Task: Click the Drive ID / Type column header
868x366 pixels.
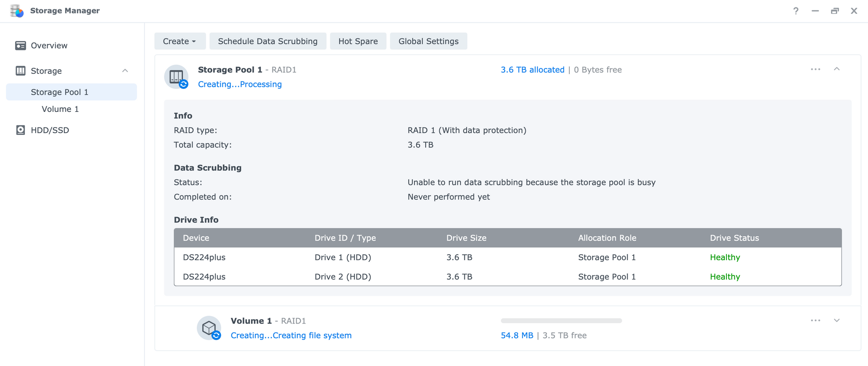Action: [x=345, y=238]
